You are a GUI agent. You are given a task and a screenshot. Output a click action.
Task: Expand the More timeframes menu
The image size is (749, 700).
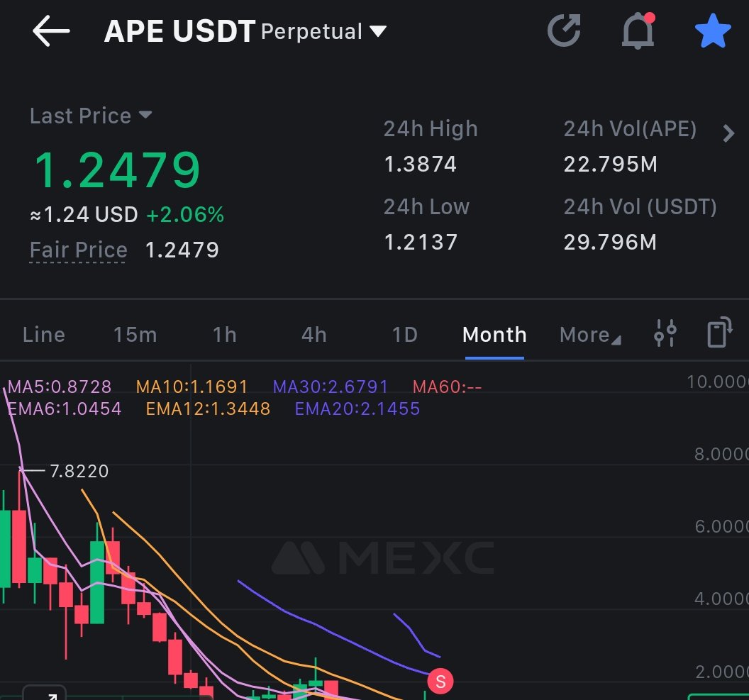(x=589, y=334)
